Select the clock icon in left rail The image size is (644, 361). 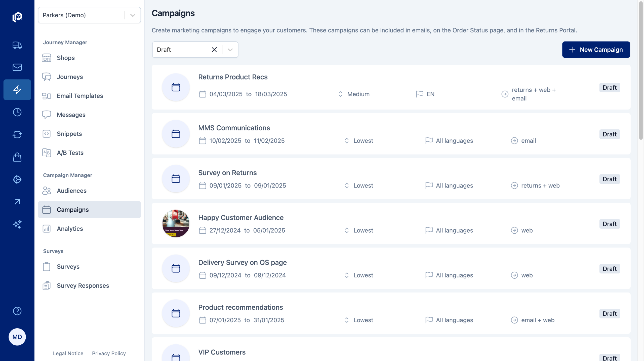coord(17,112)
